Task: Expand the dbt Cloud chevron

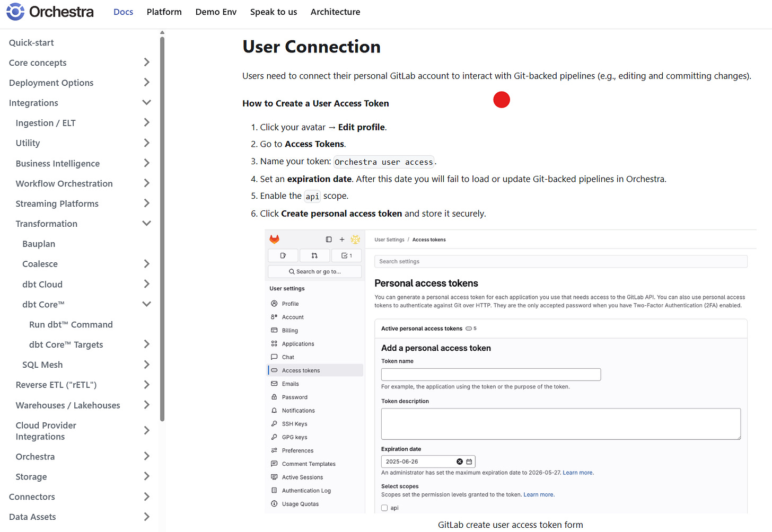Action: 147,284
